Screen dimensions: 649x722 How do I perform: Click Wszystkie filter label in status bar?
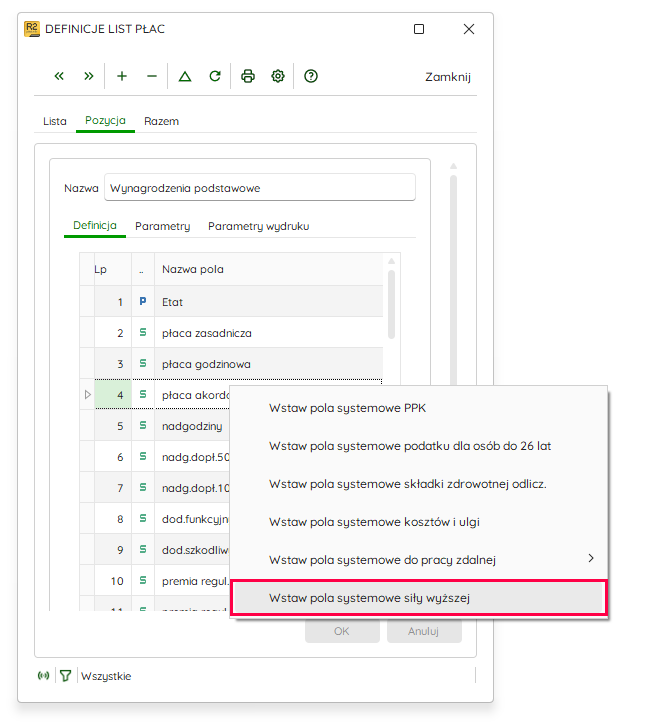106,676
